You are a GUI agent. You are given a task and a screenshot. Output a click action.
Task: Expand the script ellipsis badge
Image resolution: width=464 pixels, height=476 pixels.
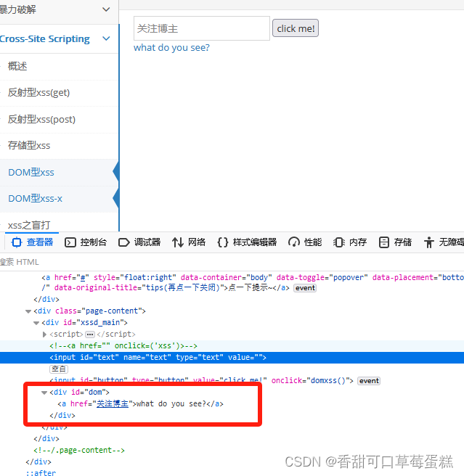[x=90, y=335]
